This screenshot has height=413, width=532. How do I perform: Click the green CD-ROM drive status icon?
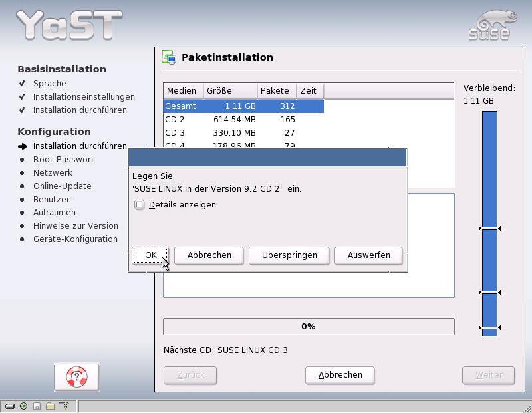point(23,406)
